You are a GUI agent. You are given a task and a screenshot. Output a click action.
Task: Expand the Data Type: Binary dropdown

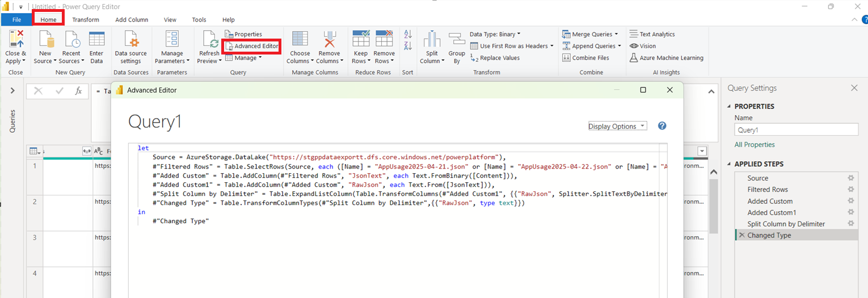tap(495, 34)
